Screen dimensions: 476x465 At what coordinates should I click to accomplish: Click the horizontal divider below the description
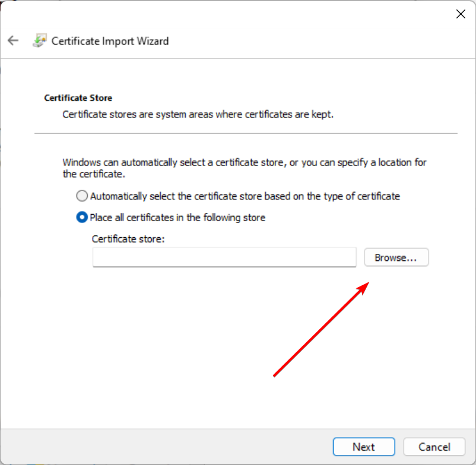(x=246, y=133)
